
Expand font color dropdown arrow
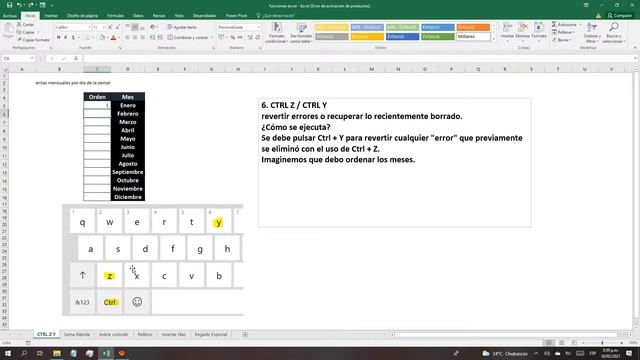click(x=119, y=38)
